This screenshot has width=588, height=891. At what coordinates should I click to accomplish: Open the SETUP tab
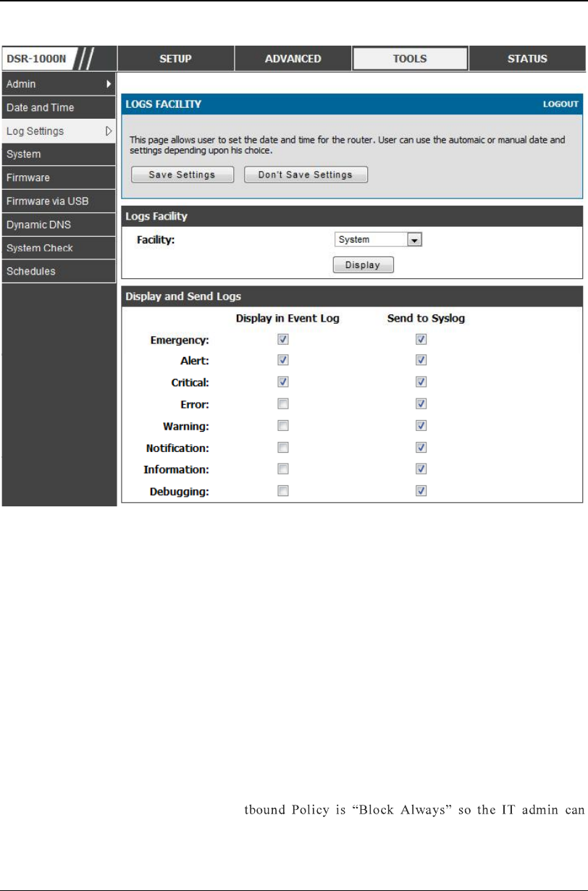(176, 59)
